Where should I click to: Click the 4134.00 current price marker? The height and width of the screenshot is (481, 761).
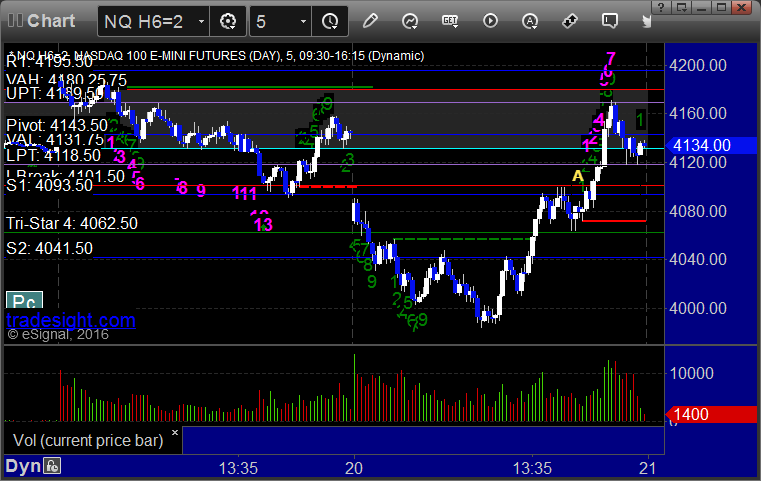coord(711,145)
